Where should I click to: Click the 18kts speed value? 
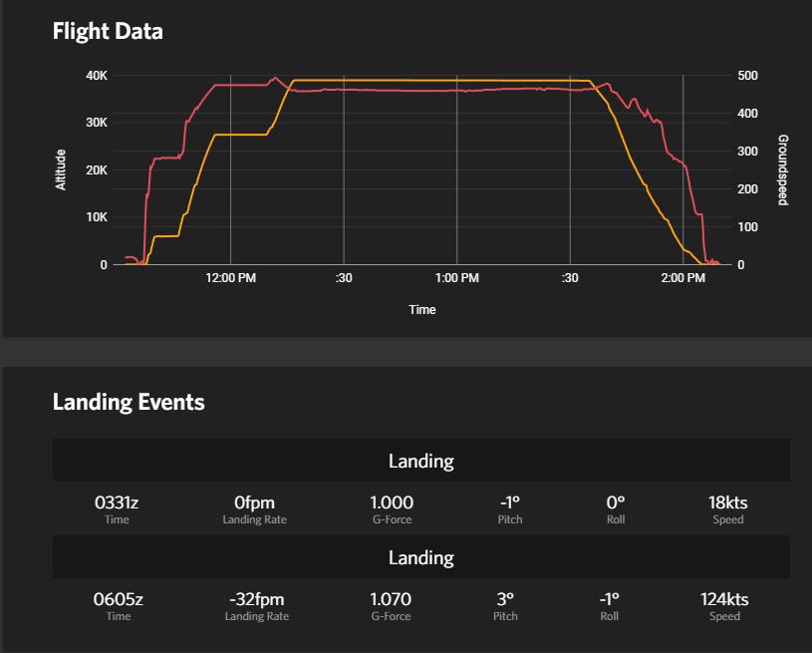727,502
